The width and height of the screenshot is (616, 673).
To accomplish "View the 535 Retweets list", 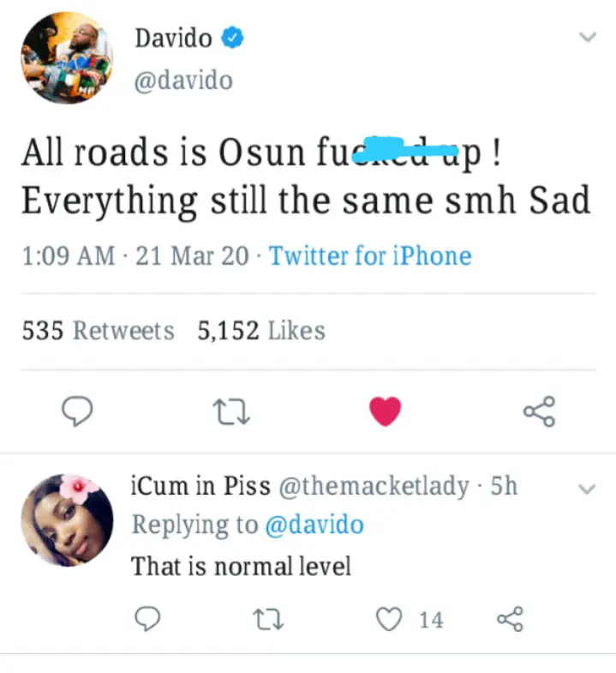I will (99, 330).
